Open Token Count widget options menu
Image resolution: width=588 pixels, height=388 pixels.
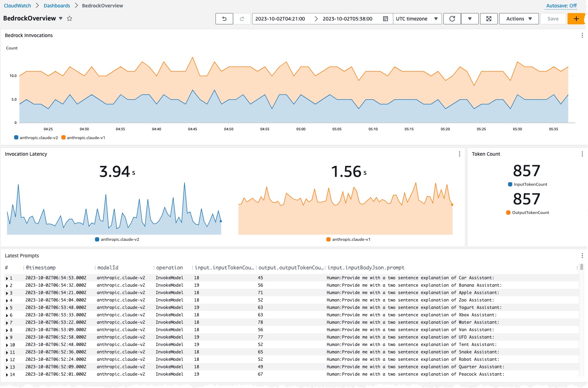point(582,154)
